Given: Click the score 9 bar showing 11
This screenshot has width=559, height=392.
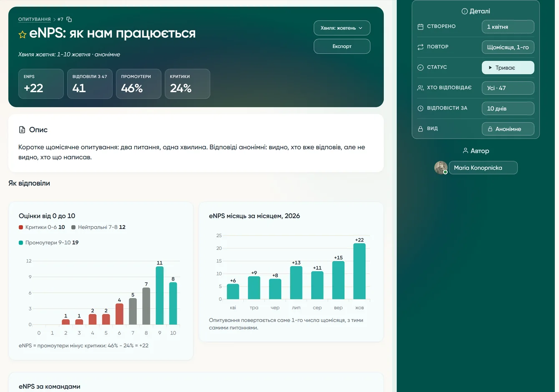Looking at the screenshot, I should point(160,295).
